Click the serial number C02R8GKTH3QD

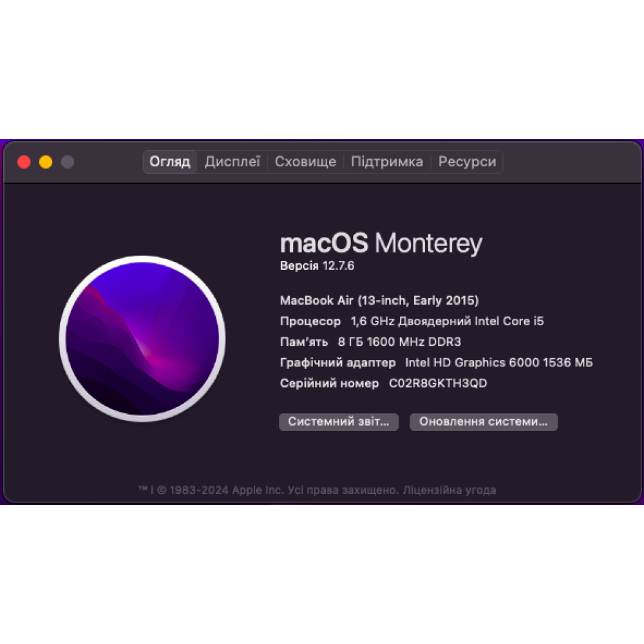pyautogui.click(x=438, y=383)
